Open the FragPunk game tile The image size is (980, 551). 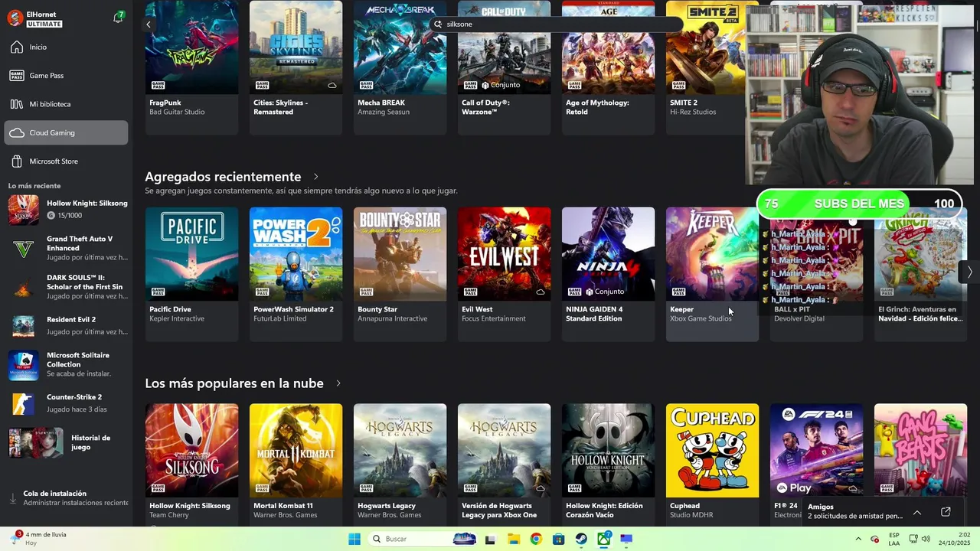click(x=191, y=67)
